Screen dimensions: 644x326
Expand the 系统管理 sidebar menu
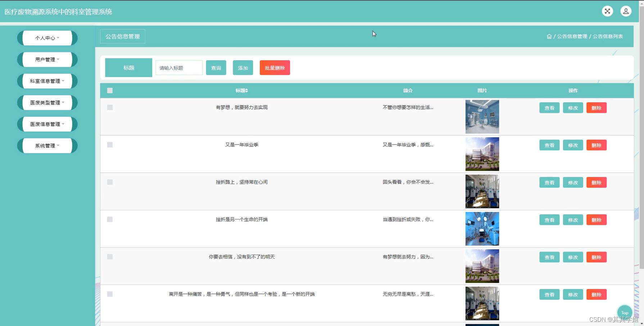pyautogui.click(x=47, y=146)
